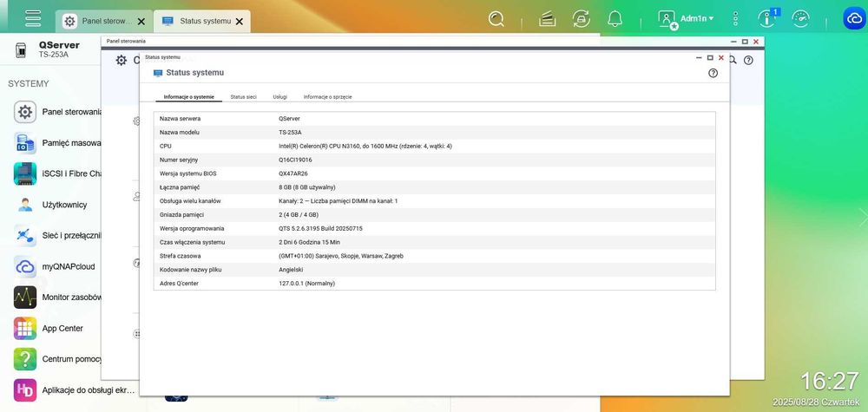
Task: Open the notifications bell
Action: coord(615,19)
